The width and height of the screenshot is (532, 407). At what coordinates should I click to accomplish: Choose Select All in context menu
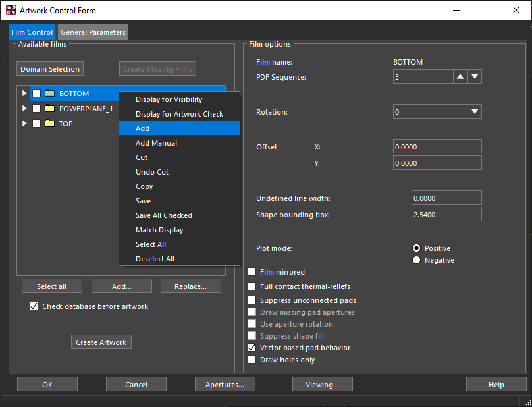click(x=180, y=244)
